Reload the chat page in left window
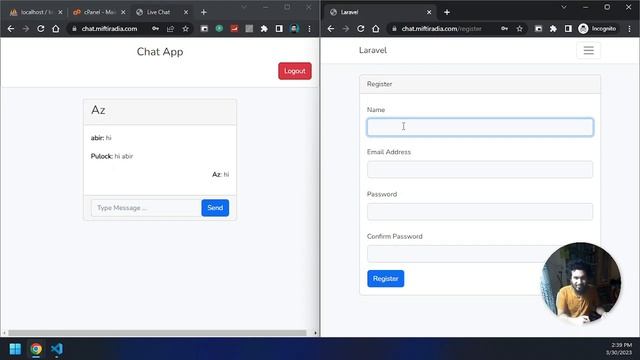Image resolution: width=640 pixels, height=360 pixels. [x=40, y=29]
